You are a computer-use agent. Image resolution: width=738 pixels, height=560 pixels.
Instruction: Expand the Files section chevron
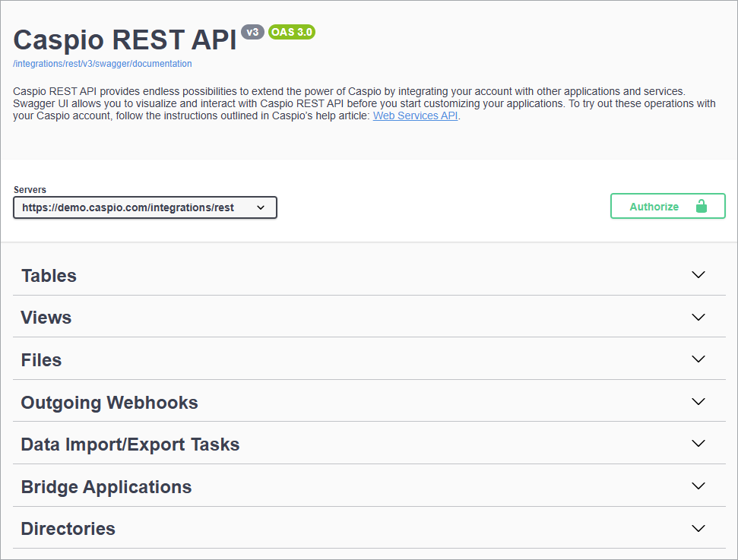point(698,359)
